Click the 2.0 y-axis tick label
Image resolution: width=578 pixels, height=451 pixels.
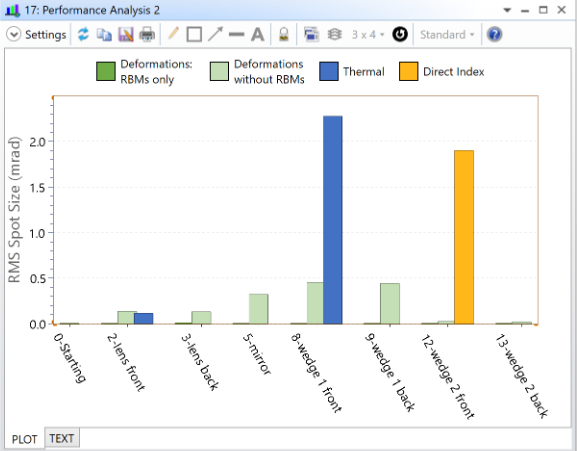pyautogui.click(x=38, y=142)
